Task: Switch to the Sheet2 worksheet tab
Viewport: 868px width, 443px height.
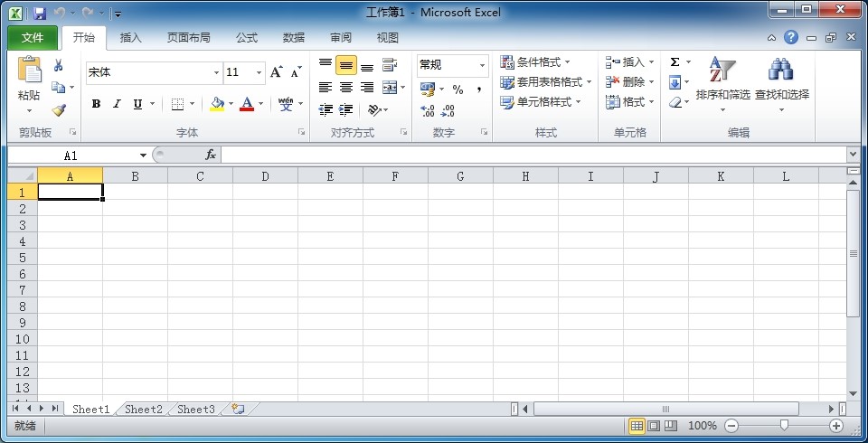Action: point(144,410)
